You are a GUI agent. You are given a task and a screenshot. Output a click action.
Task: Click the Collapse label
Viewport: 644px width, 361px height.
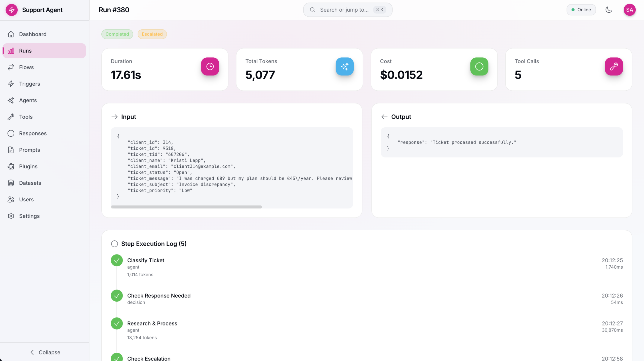(x=50, y=352)
